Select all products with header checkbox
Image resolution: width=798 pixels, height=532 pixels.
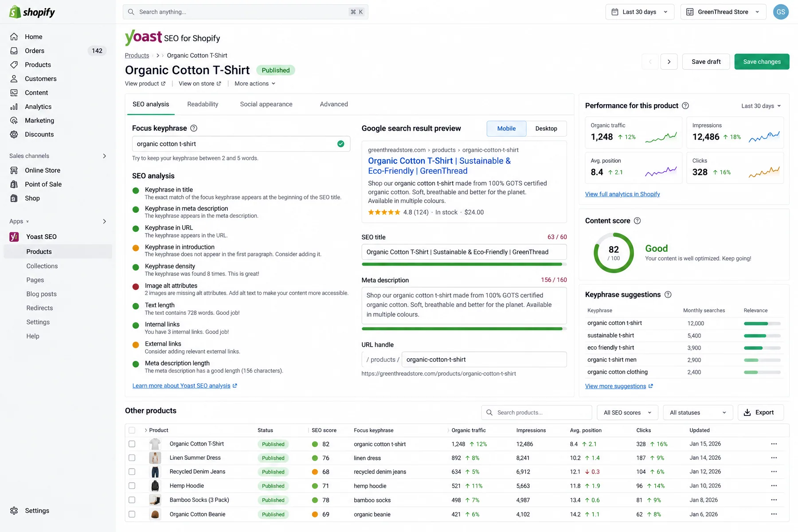[132, 430]
